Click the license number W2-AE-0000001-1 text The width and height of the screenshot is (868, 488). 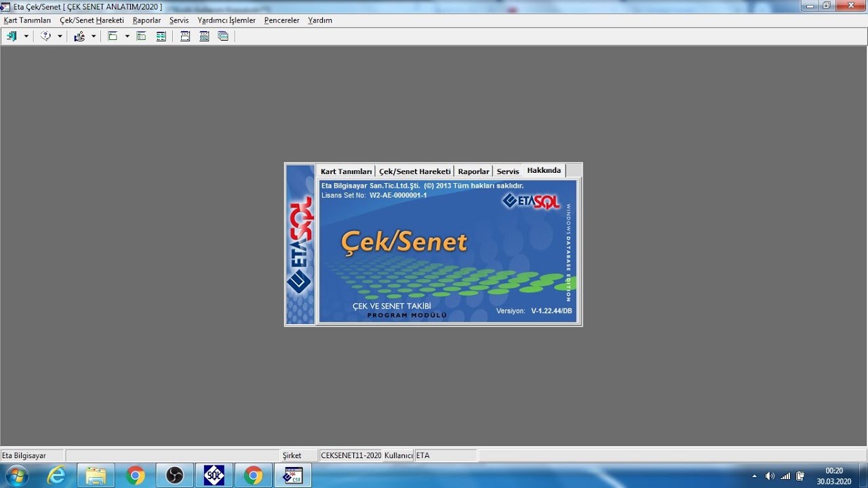click(x=398, y=195)
